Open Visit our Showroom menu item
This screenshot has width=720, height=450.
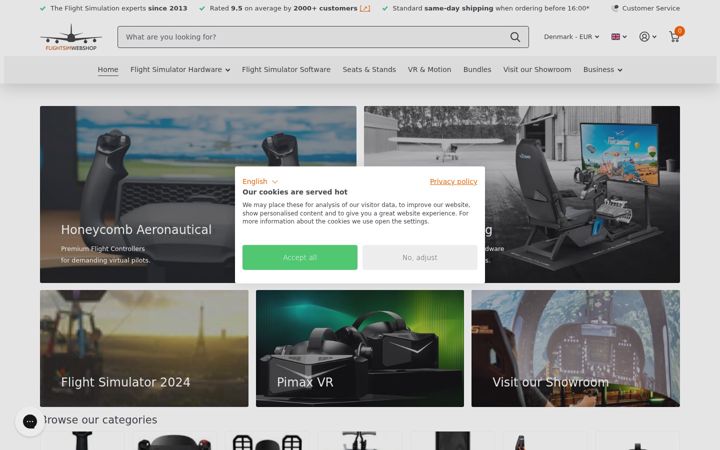pos(537,70)
